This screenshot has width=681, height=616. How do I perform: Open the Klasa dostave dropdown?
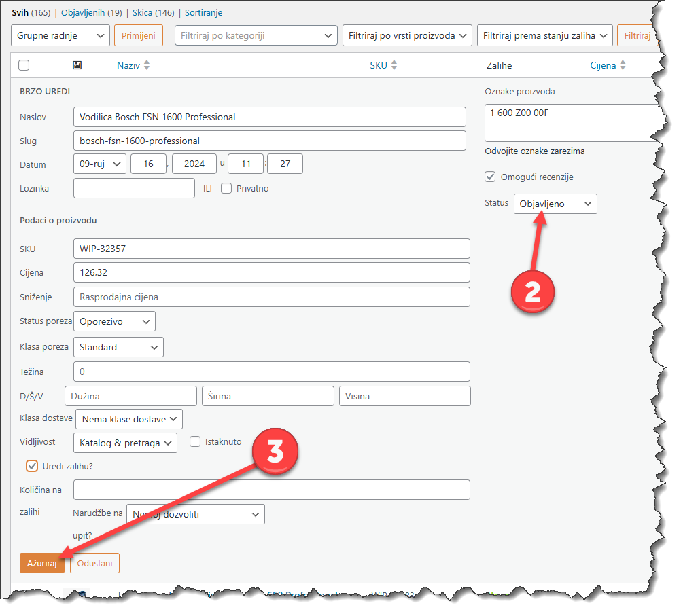pos(128,419)
